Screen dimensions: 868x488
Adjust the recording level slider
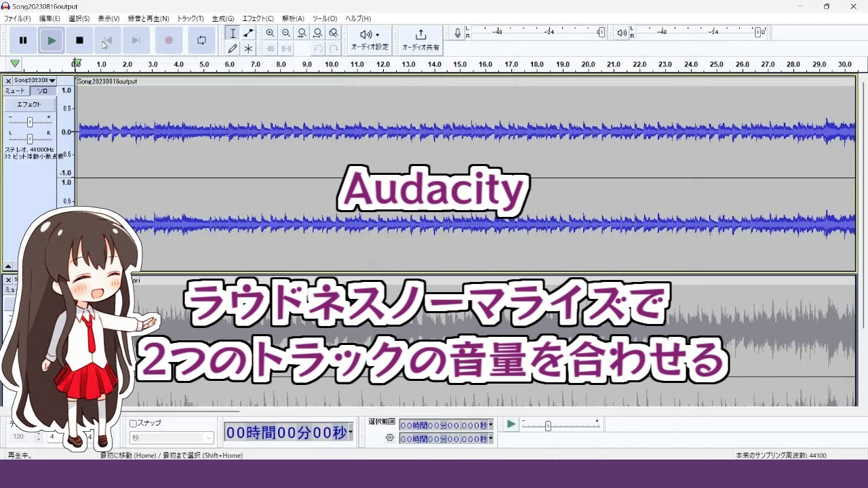601,32
